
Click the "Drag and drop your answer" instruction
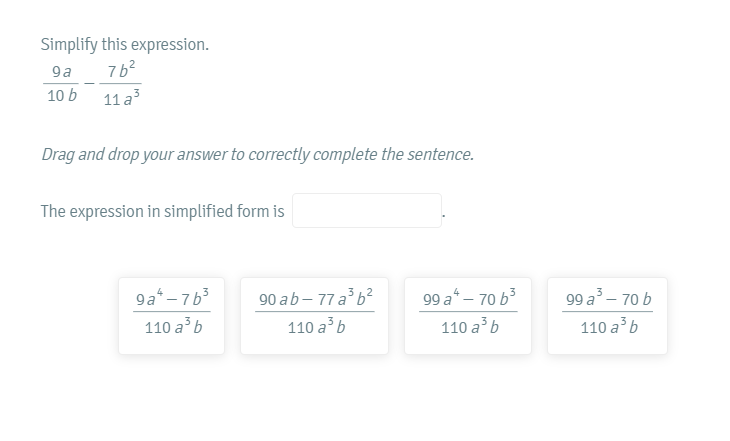click(257, 155)
